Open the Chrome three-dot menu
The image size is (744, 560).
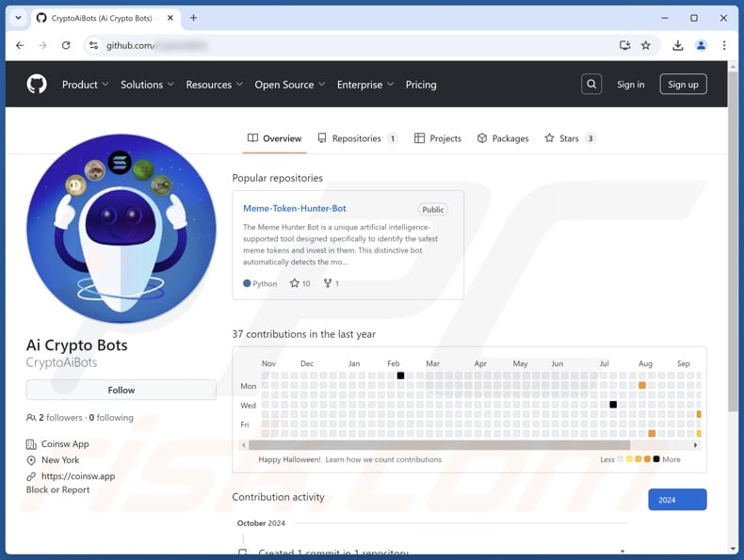[x=724, y=45]
